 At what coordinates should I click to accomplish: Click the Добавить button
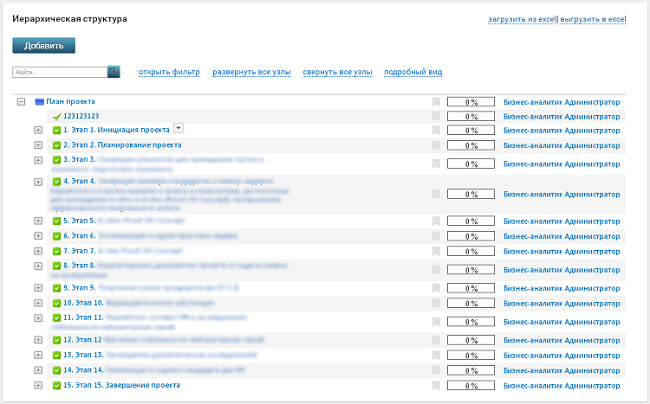click(x=44, y=46)
